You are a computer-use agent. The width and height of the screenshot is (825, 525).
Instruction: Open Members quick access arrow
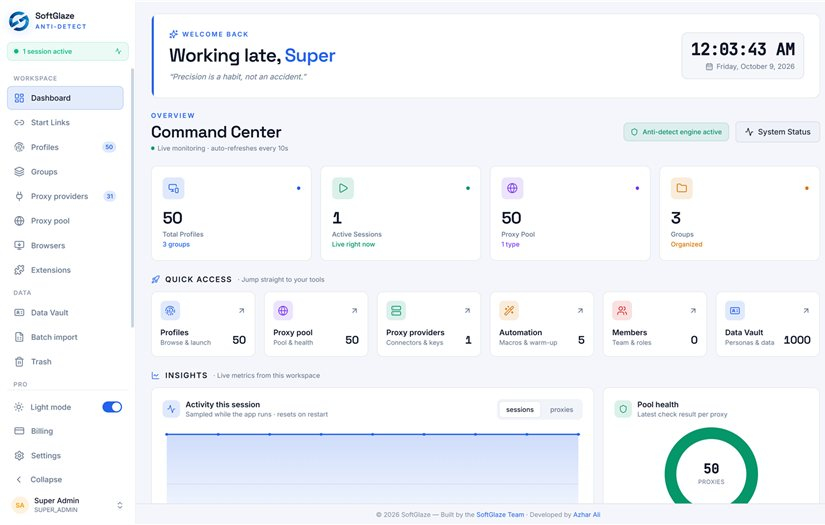point(693,311)
